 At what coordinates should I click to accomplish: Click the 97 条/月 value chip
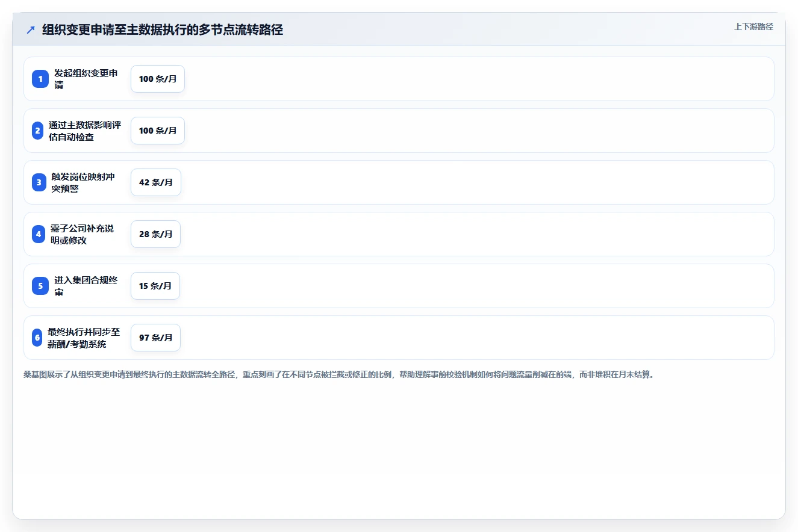click(155, 338)
